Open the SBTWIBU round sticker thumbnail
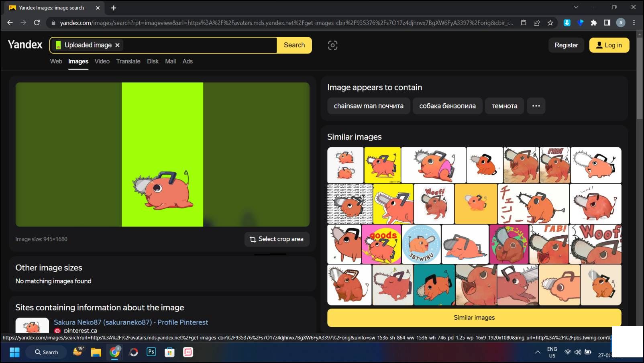Viewport: 644px width, 363px height. tap(421, 244)
